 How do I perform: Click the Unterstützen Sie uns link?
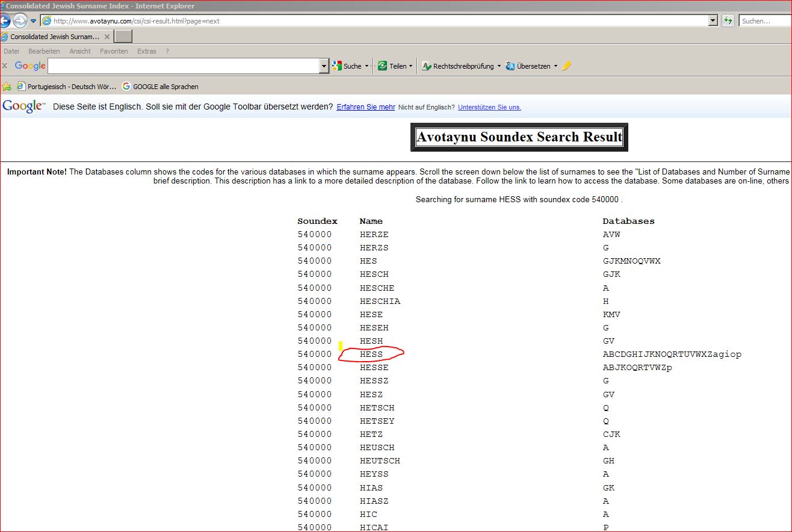(489, 107)
